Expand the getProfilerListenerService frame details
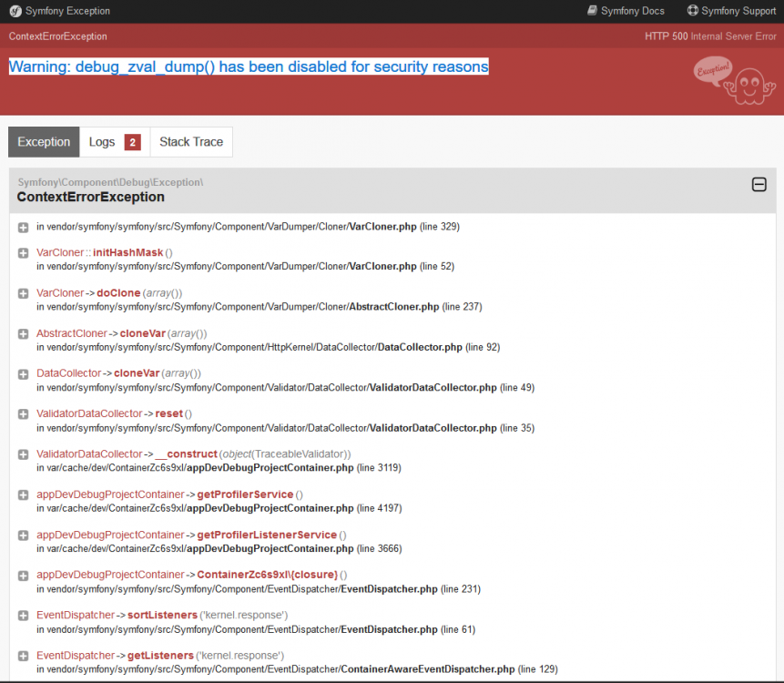 tap(23, 535)
